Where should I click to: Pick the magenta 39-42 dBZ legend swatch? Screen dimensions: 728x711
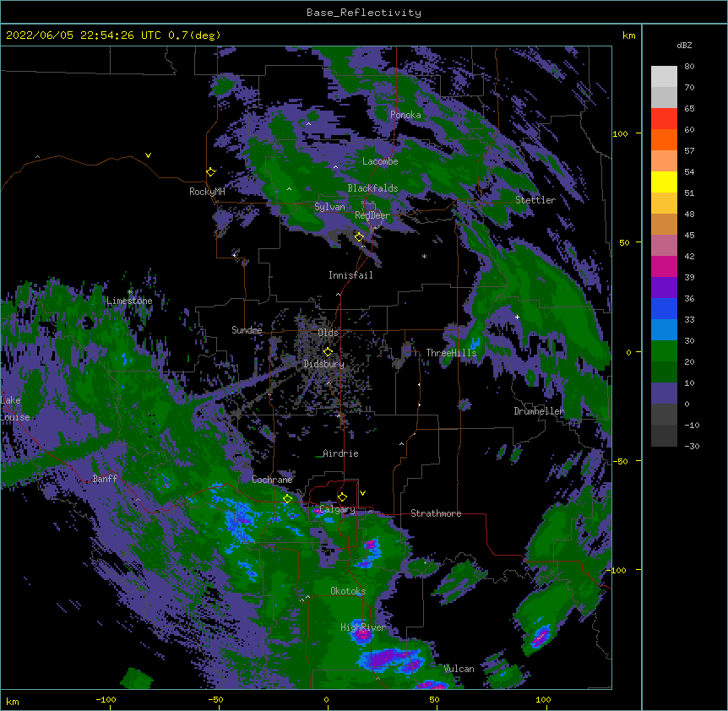(x=664, y=266)
